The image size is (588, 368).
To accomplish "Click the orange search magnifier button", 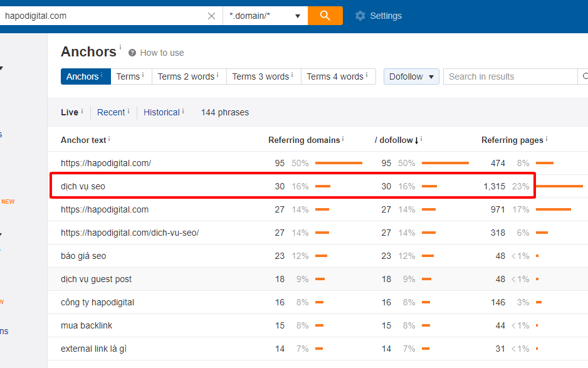I will tap(325, 16).
